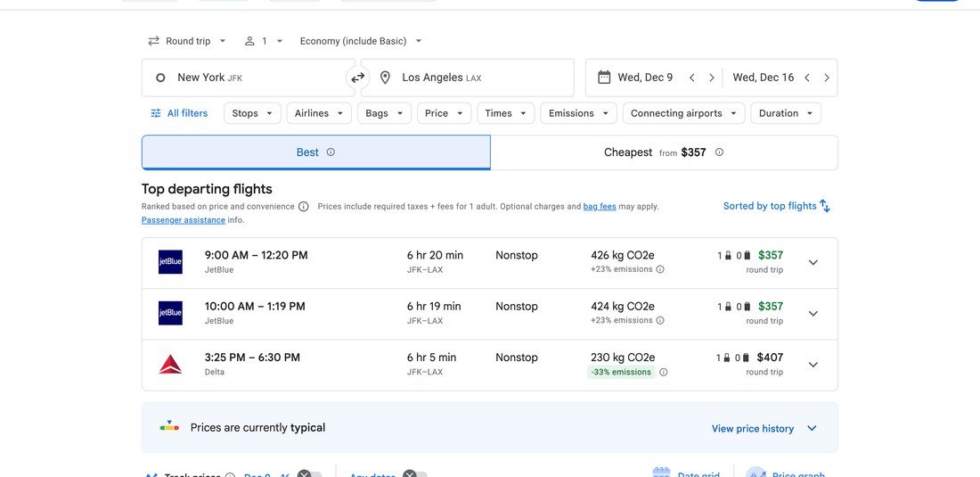Screen dimensions: 980x477
Task: Click emissions info icon for 424 kg CO2e flight
Action: [660, 321]
